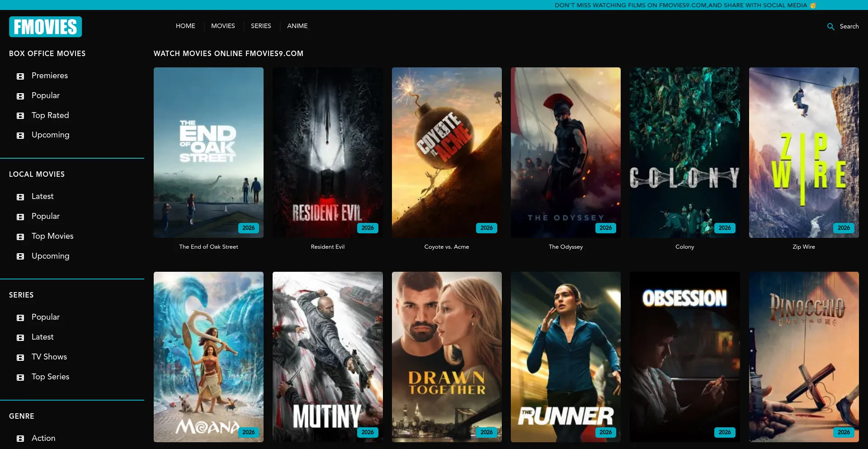Click film icon beside Box Office Popular

[x=20, y=96]
